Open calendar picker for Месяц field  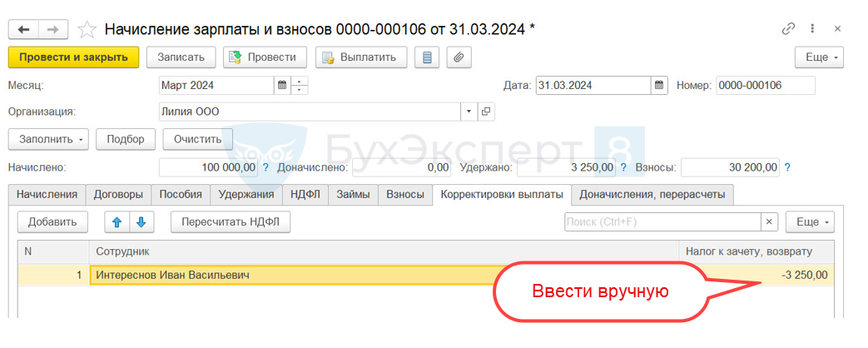[282, 86]
